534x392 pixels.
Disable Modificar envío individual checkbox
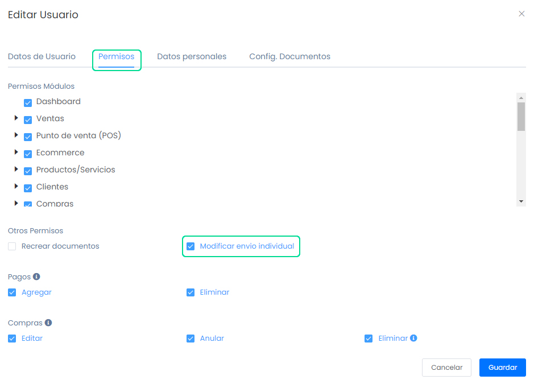tap(191, 247)
